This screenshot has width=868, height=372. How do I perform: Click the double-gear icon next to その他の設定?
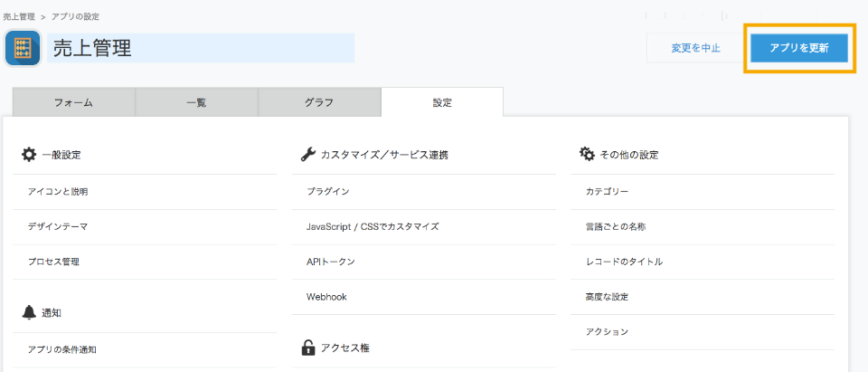[x=587, y=154]
